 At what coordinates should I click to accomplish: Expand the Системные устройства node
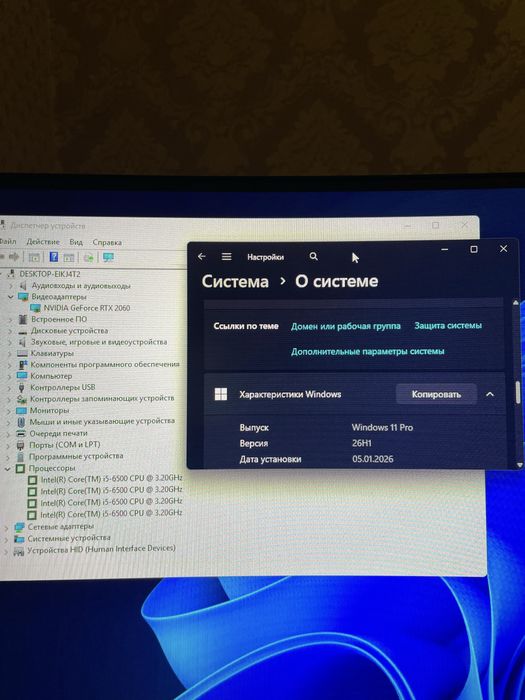(6, 540)
